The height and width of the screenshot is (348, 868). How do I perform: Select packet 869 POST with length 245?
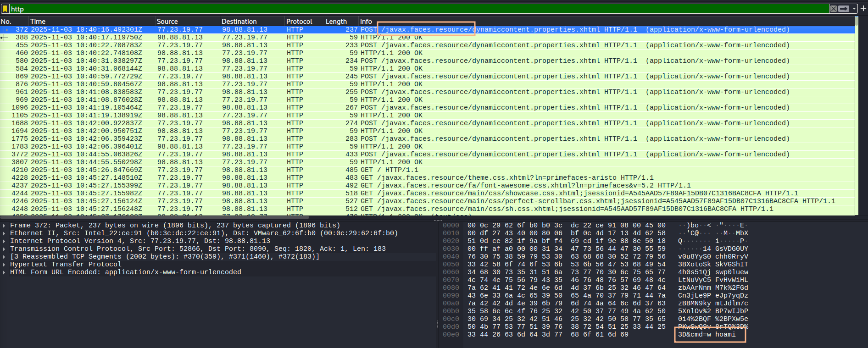click(427, 76)
